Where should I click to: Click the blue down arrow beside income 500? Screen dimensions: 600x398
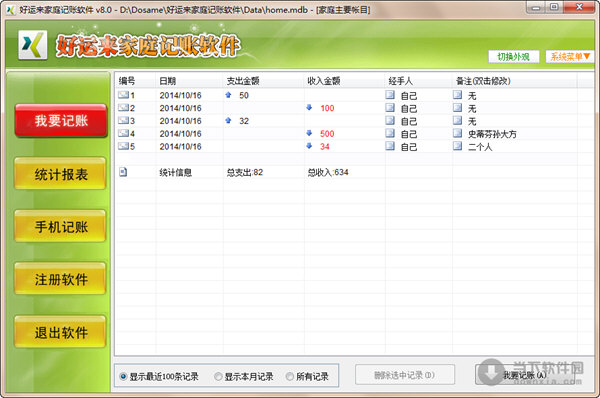(309, 133)
